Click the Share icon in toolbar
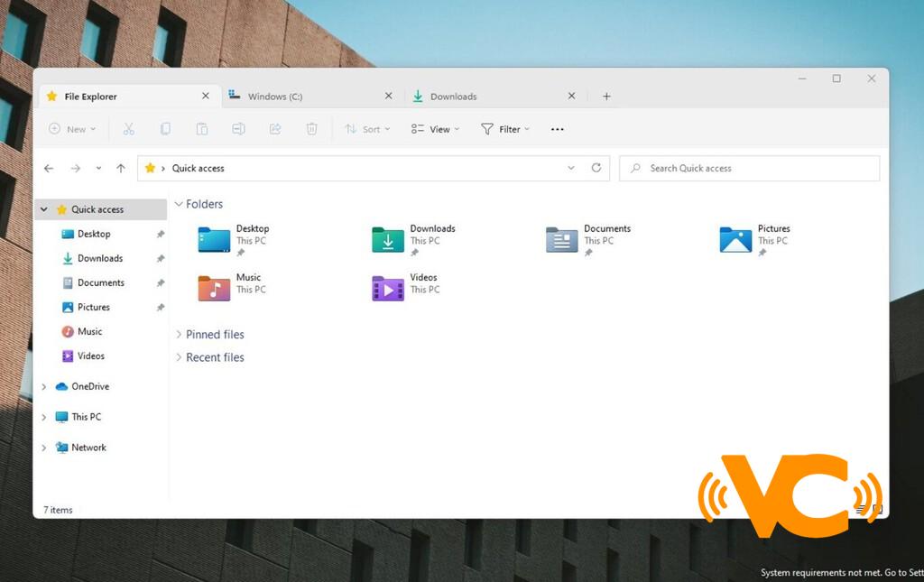Viewport: 924px width, 582px height. tap(275, 129)
